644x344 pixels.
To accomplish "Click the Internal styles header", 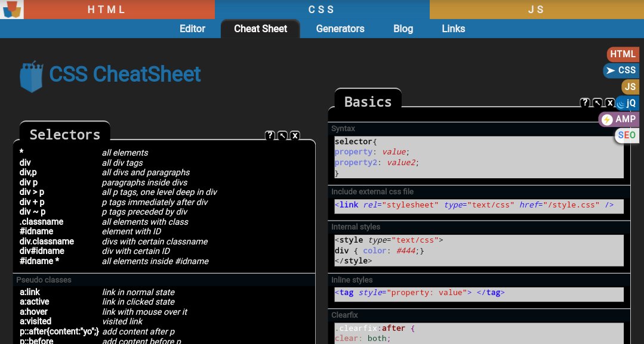I will tap(479, 227).
